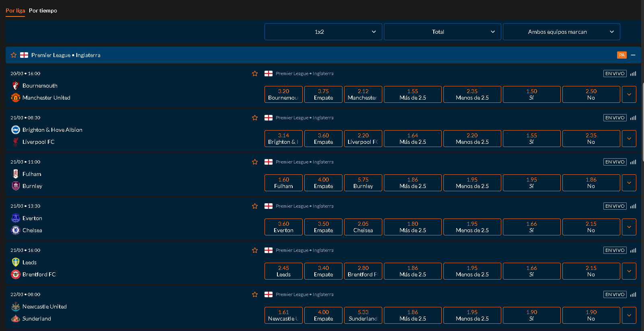Expand more markets for Newcastle match
The width and height of the screenshot is (644, 331).
pos(629,315)
